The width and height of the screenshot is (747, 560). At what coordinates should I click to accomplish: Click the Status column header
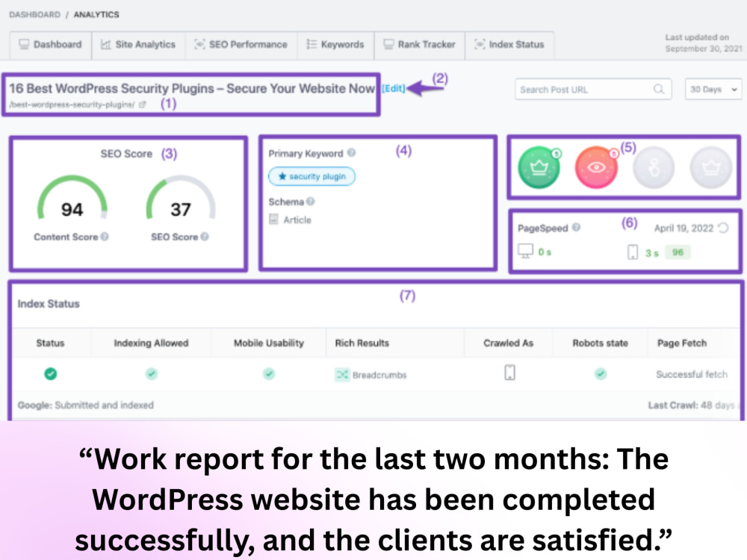[x=51, y=343]
